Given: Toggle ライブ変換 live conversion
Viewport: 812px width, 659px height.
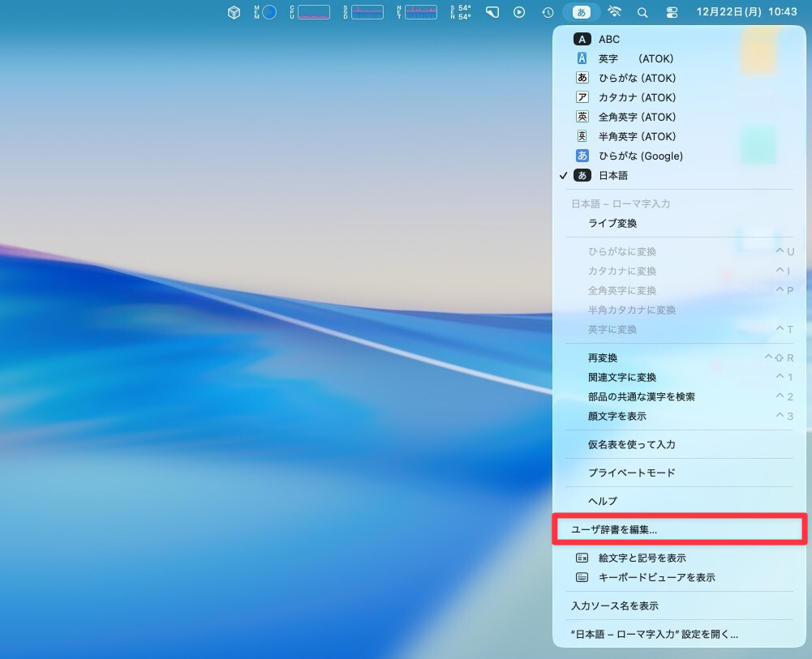Looking at the screenshot, I should coord(680,224).
